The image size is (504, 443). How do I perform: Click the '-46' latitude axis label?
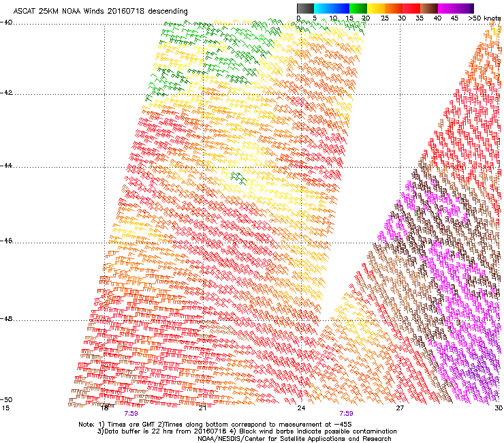click(6, 241)
